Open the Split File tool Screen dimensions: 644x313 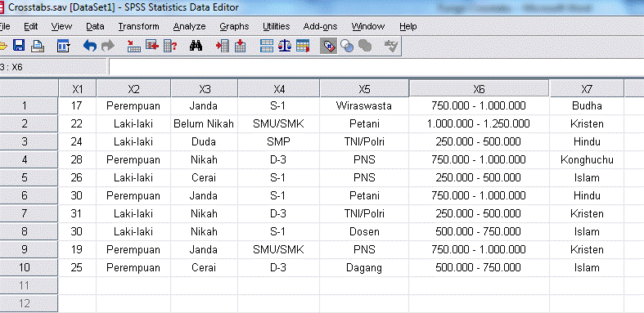tap(267, 46)
